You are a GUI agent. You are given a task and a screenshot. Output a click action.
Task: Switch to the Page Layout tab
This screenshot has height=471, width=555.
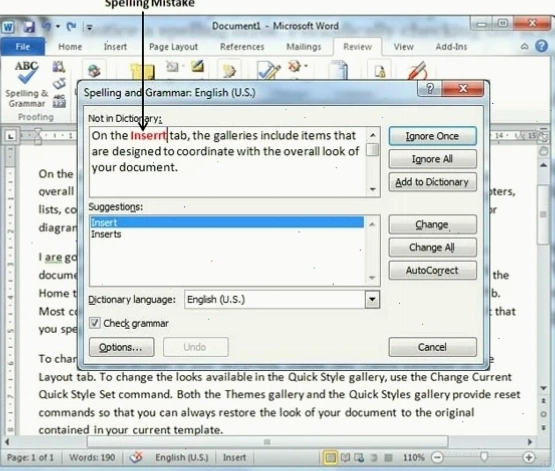(173, 47)
